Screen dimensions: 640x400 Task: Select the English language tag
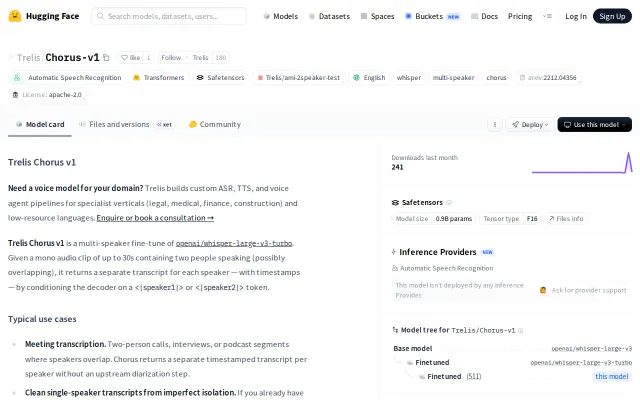tap(369, 78)
